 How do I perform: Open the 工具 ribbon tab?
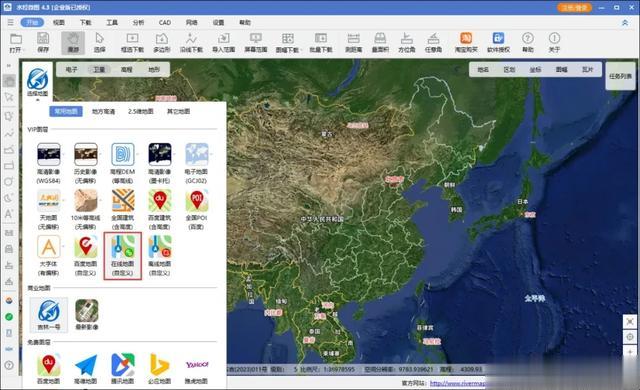[x=112, y=22]
